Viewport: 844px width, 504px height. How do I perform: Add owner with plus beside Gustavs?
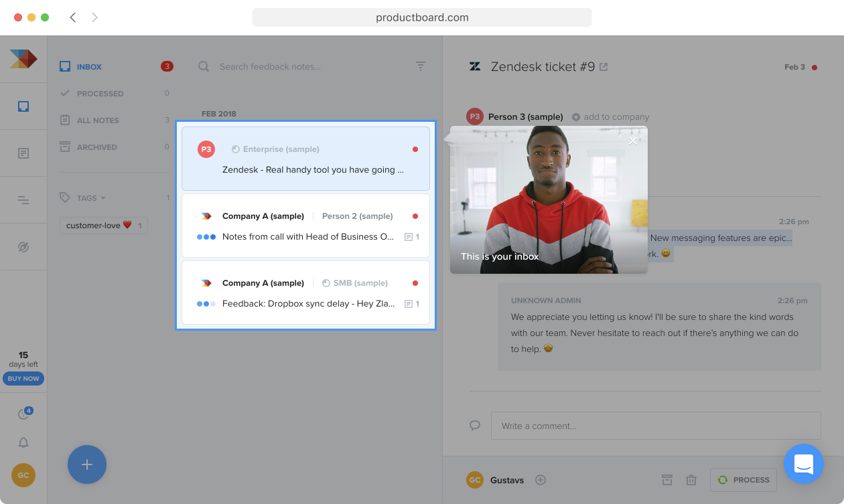point(541,480)
